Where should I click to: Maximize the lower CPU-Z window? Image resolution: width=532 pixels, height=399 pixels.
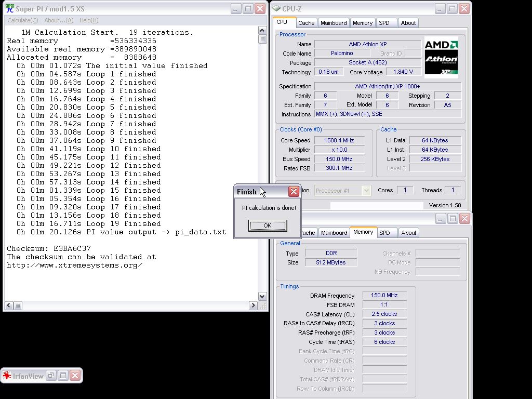pyautogui.click(x=453, y=219)
